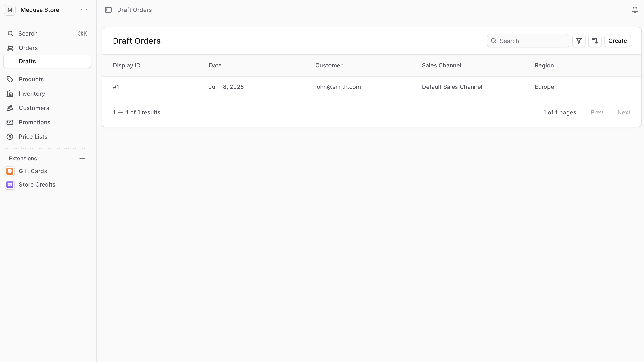The width and height of the screenshot is (644, 362).
Task: Open the sort order icon
Action: [x=595, y=41]
